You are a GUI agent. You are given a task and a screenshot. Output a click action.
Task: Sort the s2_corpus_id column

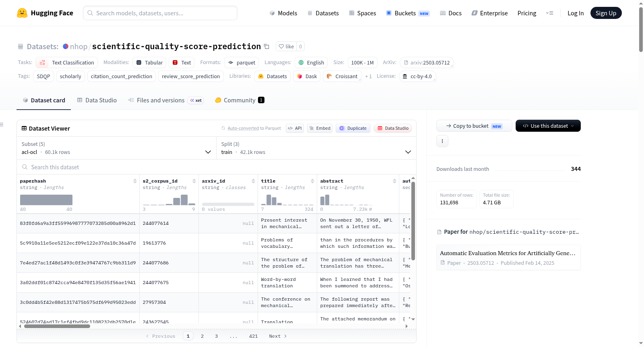[x=194, y=181]
